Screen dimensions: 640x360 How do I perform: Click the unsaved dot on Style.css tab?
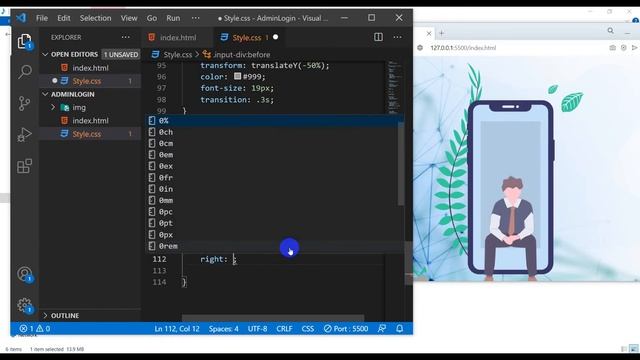point(276,37)
